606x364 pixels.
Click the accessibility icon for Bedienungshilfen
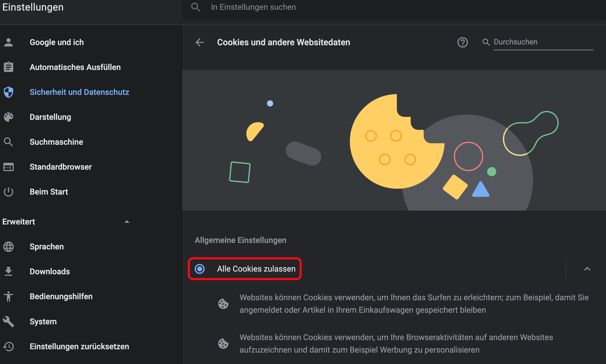pyautogui.click(x=9, y=296)
